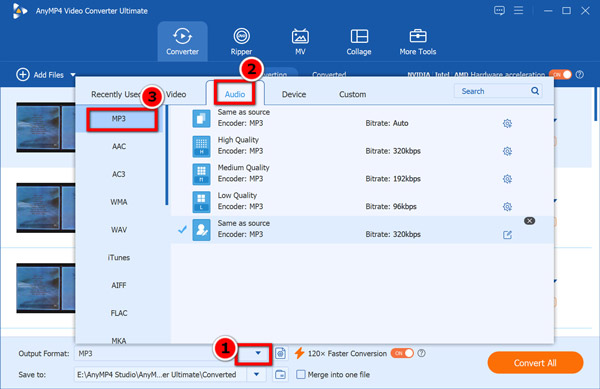Open the Converter module
Screen dimensions: 600x389
(182, 41)
